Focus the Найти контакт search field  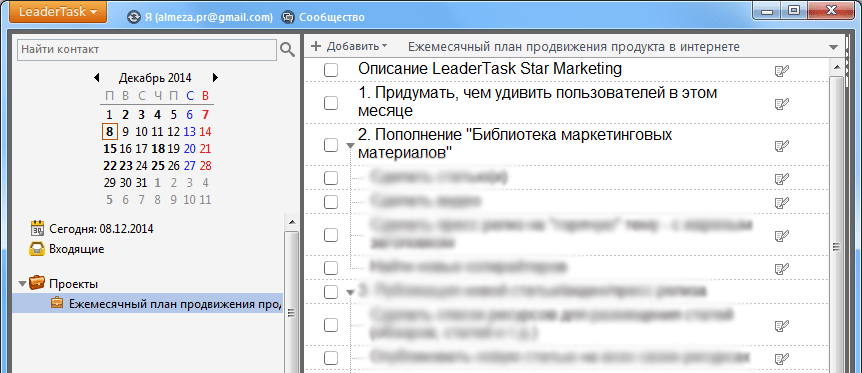point(147,50)
